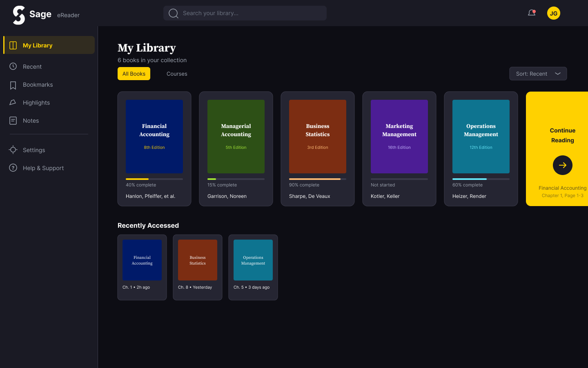Click the 15% complete progress bar
The image size is (588, 368).
pos(236,179)
